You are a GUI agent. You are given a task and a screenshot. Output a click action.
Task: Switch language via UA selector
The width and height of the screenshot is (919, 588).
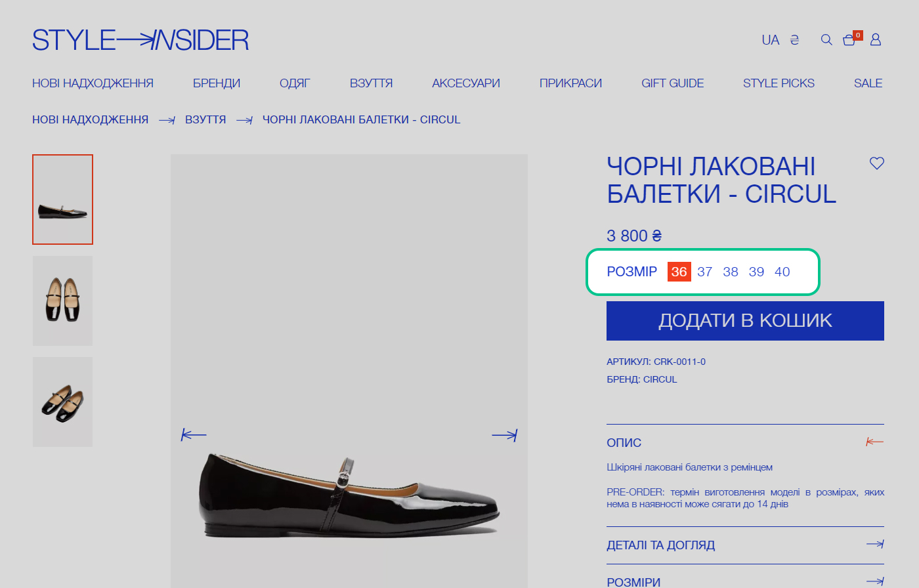tap(771, 40)
